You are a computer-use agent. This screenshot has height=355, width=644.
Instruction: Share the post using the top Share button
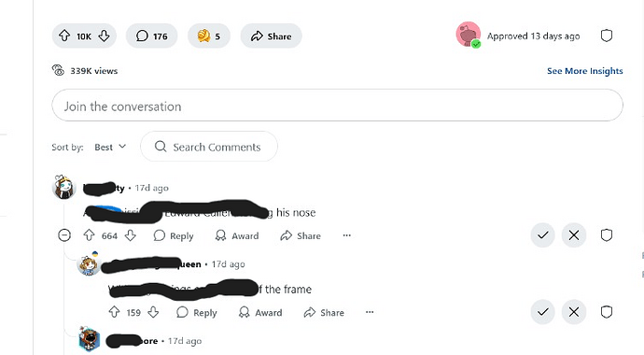pos(271,36)
